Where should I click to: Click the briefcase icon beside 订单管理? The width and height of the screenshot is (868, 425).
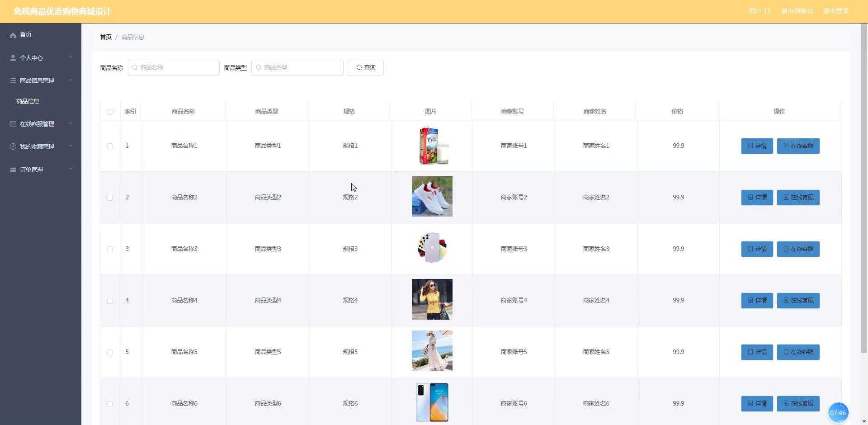click(13, 170)
